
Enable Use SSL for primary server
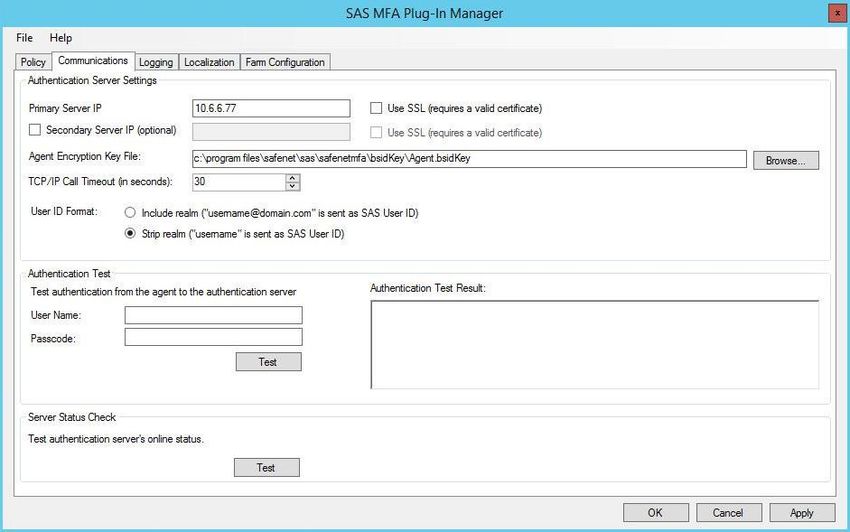[x=376, y=108]
